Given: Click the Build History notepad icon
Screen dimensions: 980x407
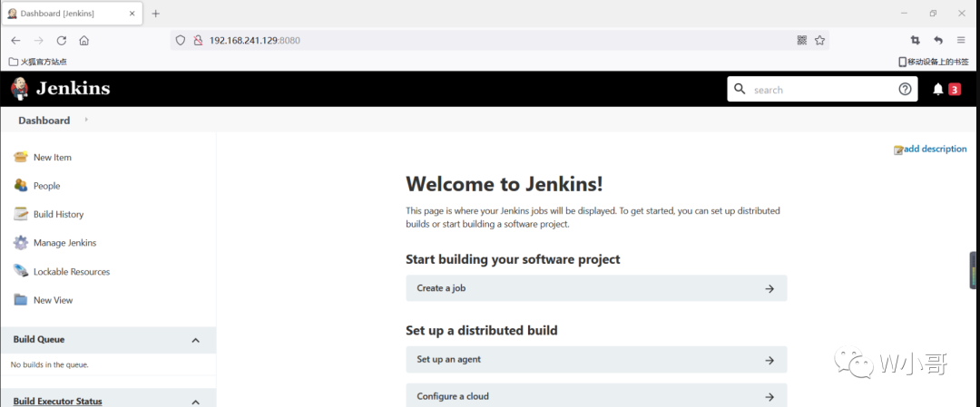Looking at the screenshot, I should click(21, 214).
